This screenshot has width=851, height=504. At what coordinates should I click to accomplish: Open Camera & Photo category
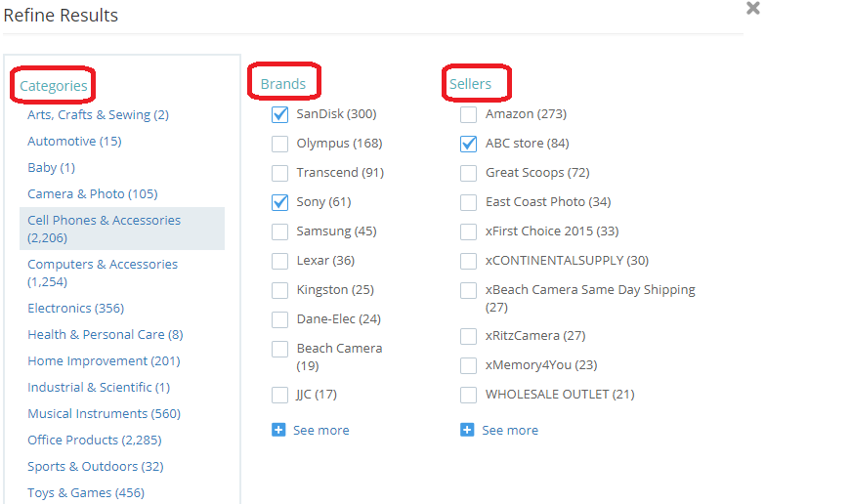[92, 193]
